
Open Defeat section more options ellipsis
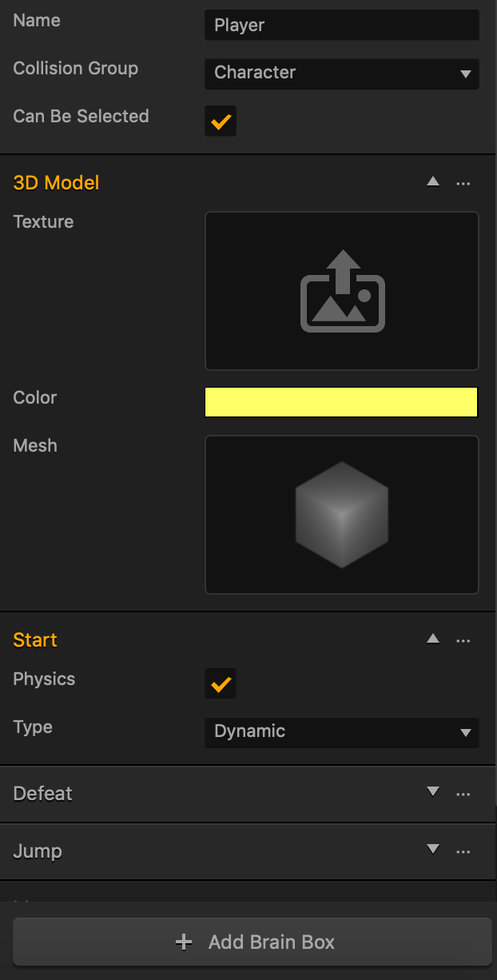click(x=463, y=794)
